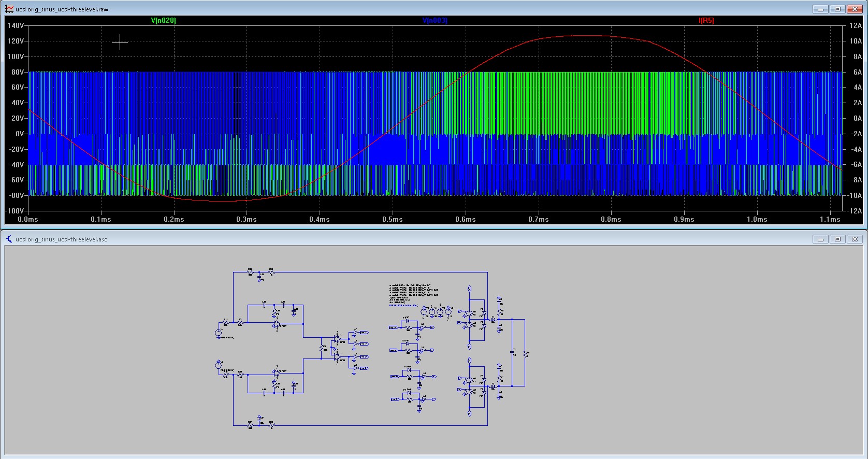Screen dimensions: 868x459
Task: Minimize the .raw waveform window
Action: 820,9
